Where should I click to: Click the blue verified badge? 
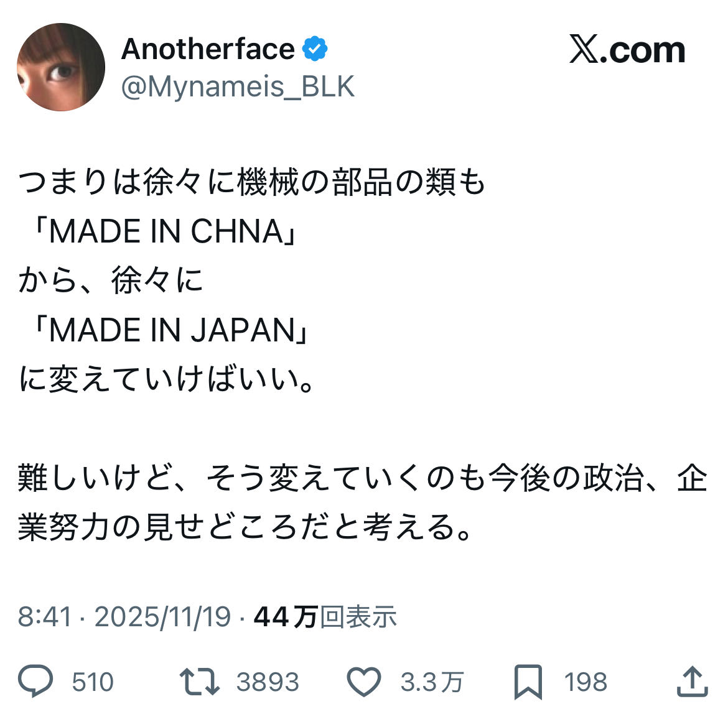tap(315, 49)
